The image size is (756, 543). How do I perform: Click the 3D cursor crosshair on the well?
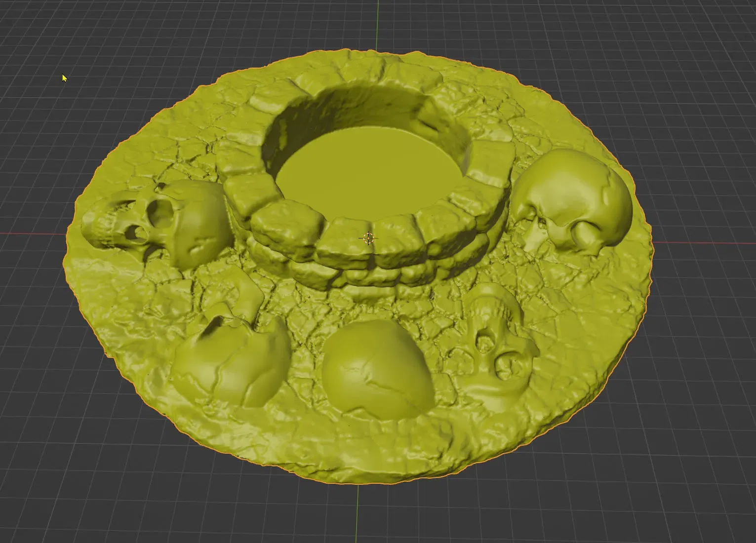(368, 238)
